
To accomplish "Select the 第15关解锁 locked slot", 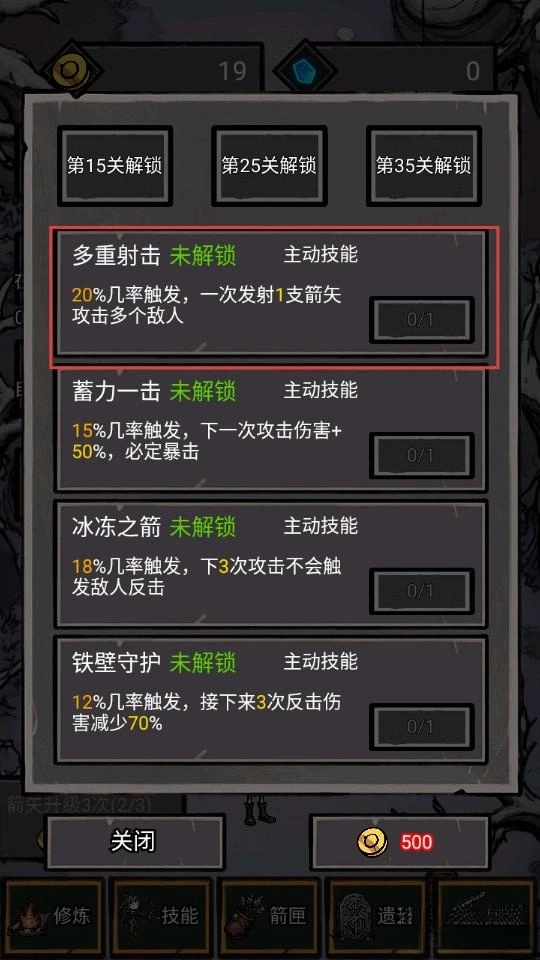I will [x=114, y=166].
